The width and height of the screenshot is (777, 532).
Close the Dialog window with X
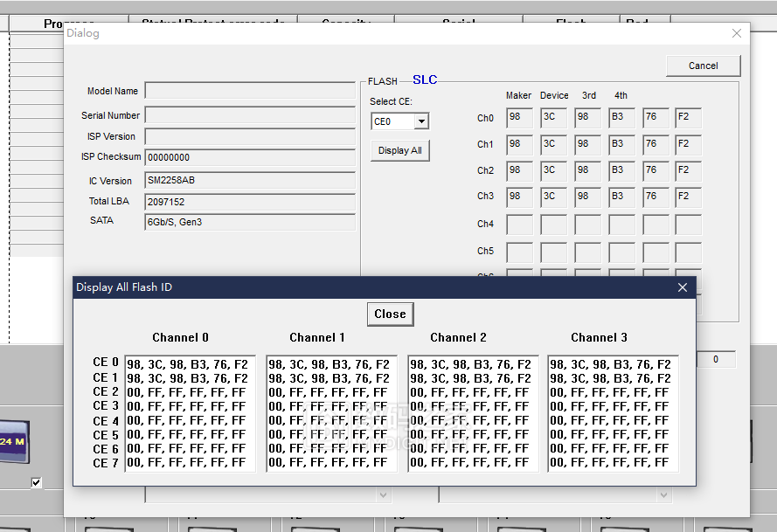point(737,33)
